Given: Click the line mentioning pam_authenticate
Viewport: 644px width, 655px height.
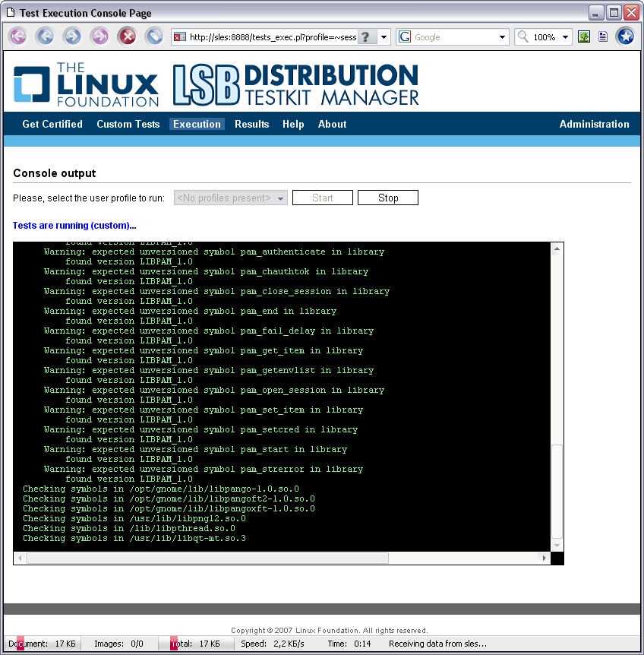Looking at the screenshot, I should click(214, 252).
